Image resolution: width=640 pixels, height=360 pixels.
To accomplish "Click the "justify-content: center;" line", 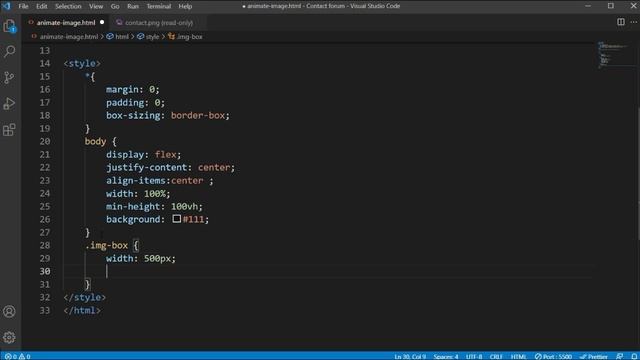I will tap(171, 168).
